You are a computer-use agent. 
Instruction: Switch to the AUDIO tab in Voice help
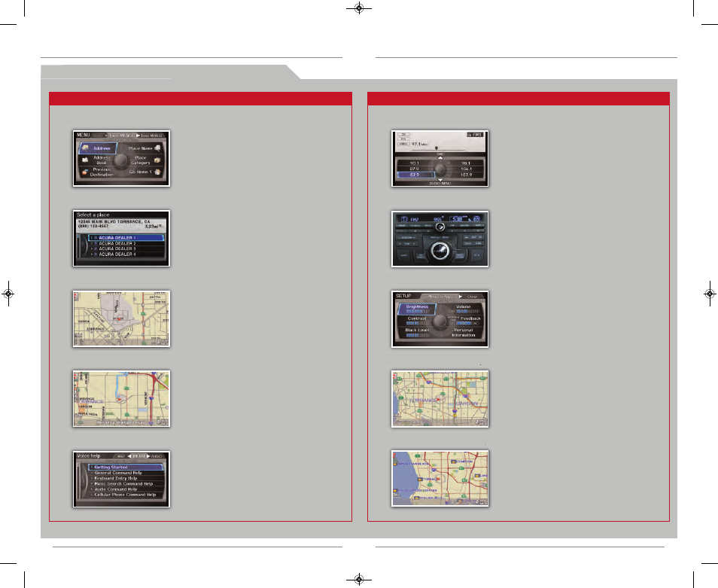[157, 456]
